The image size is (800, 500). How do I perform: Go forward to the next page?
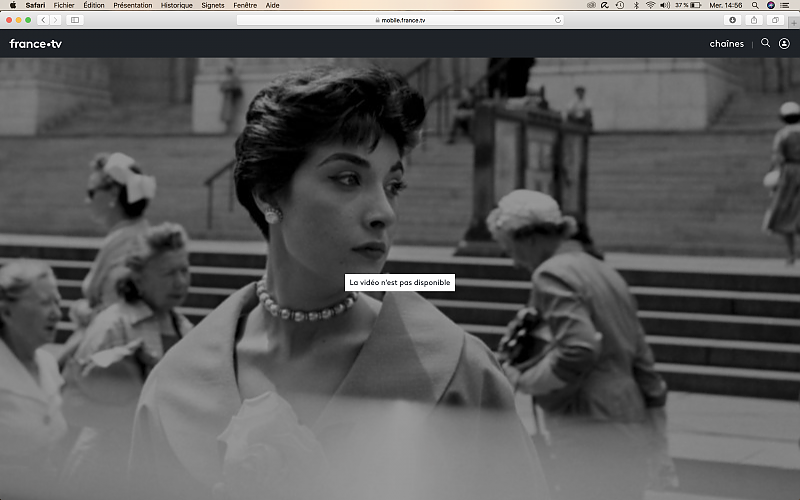click(x=55, y=19)
